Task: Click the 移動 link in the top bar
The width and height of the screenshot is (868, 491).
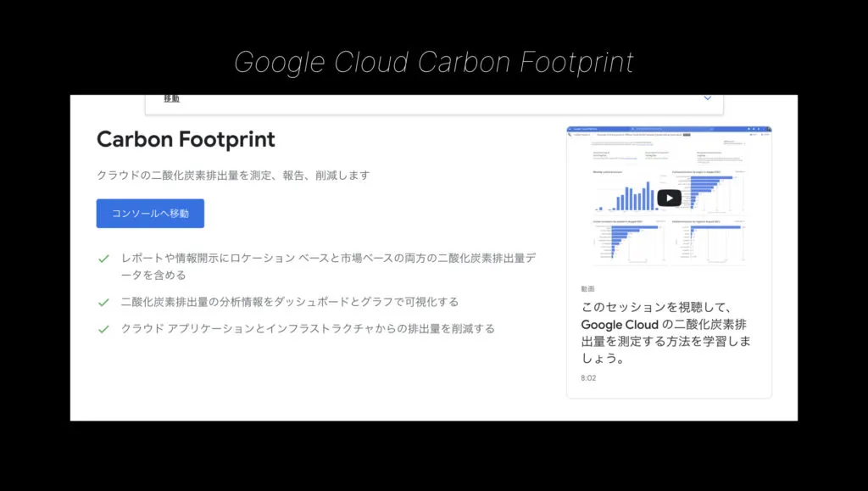Action: [171, 98]
